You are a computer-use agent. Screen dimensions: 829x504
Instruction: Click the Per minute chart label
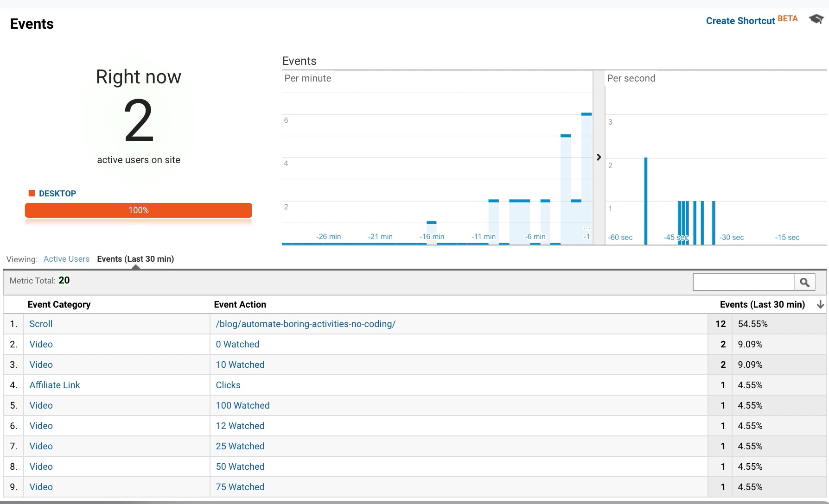tap(308, 78)
